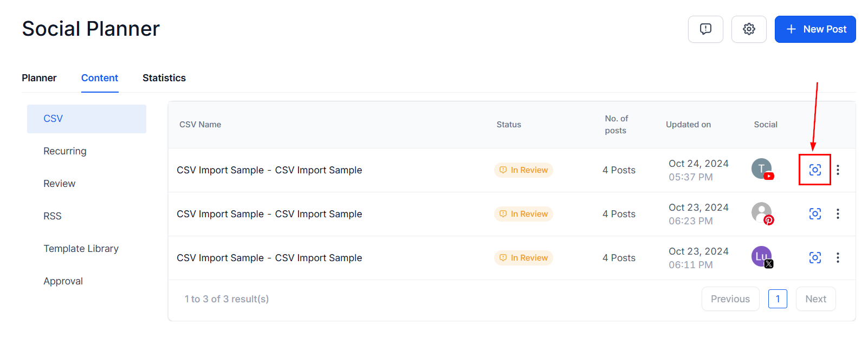Open the feedback message icon button
Viewport: 868px width, 337px height.
tap(705, 29)
